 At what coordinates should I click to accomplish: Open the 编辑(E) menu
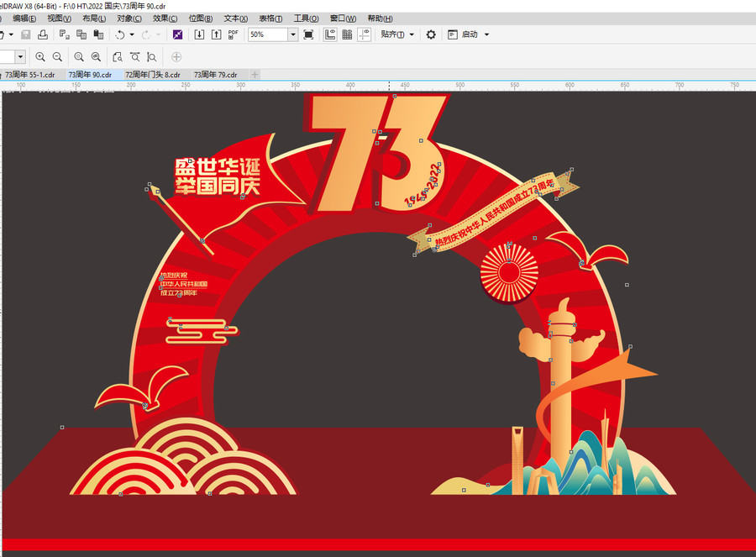click(x=24, y=18)
